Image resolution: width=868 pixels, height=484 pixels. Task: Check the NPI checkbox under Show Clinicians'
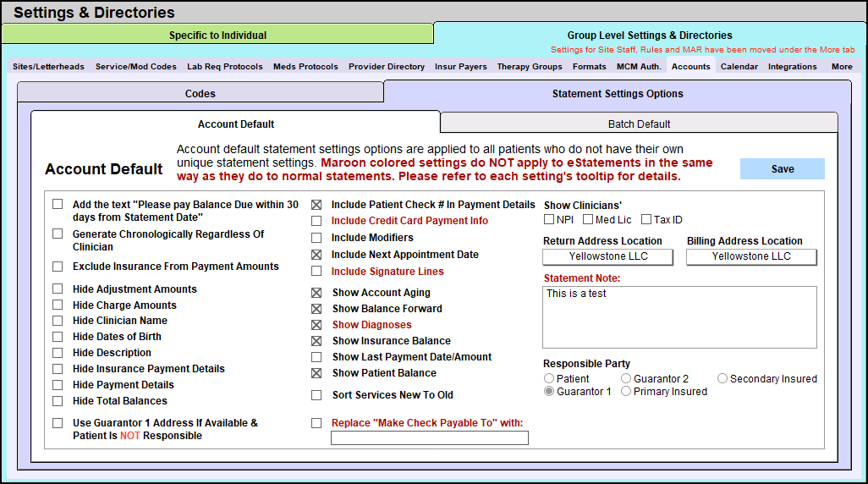click(549, 220)
